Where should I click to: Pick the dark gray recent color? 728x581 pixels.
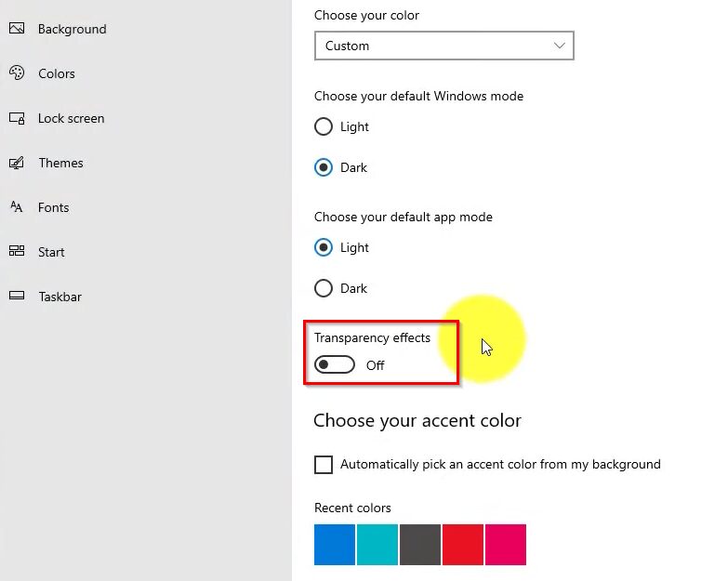pyautogui.click(x=419, y=545)
